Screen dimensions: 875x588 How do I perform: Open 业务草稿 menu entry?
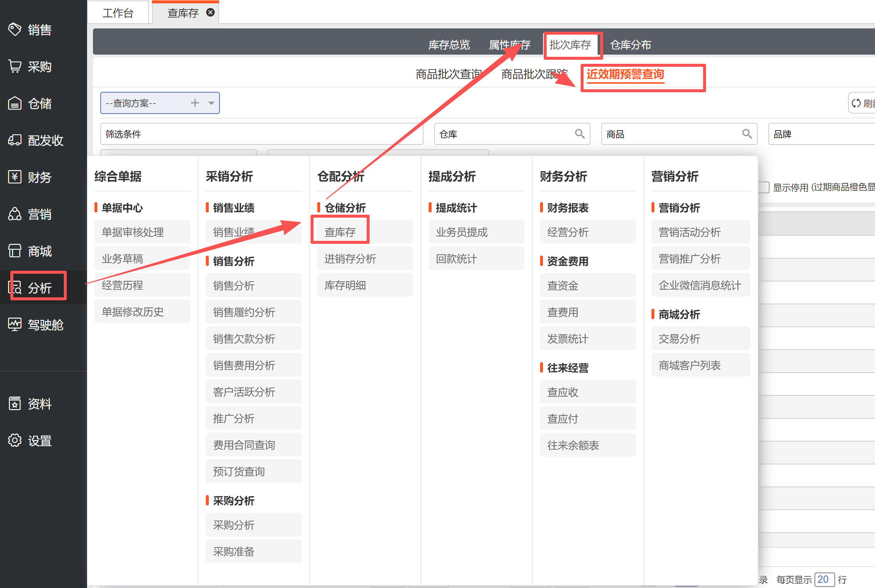click(142, 258)
